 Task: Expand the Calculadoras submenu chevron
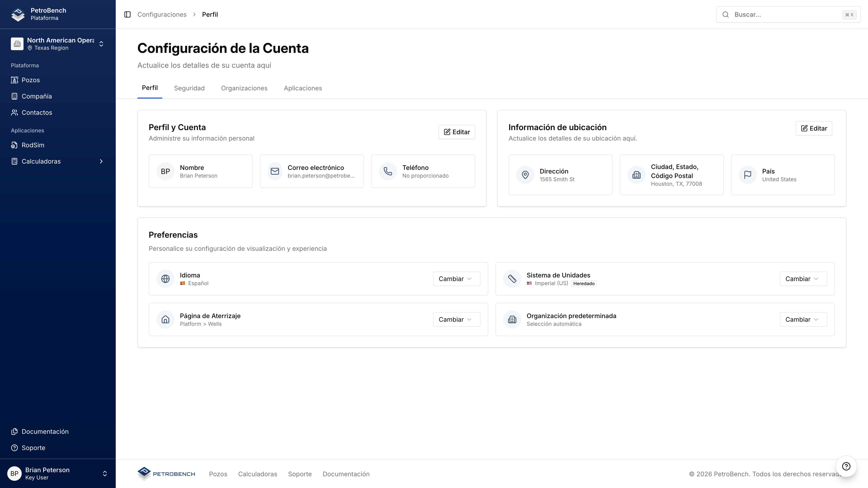pyautogui.click(x=101, y=161)
